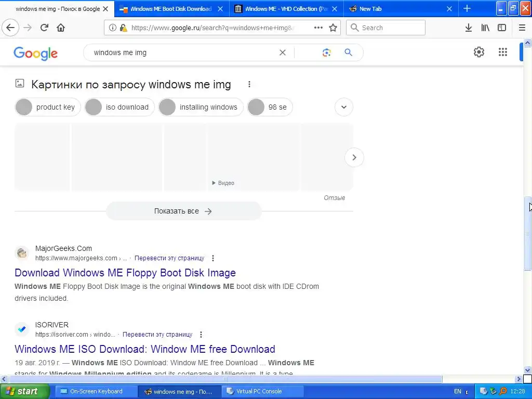This screenshot has height=399, width=532.
Task: Expand more image filter chips
Action: (x=344, y=107)
